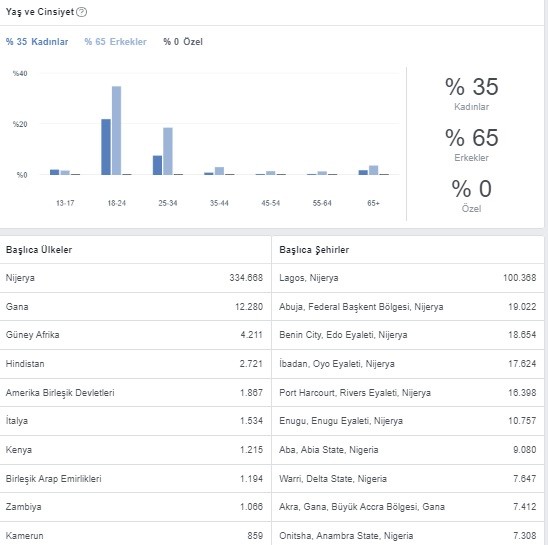Click the tall male bar for 18-24

(116, 130)
